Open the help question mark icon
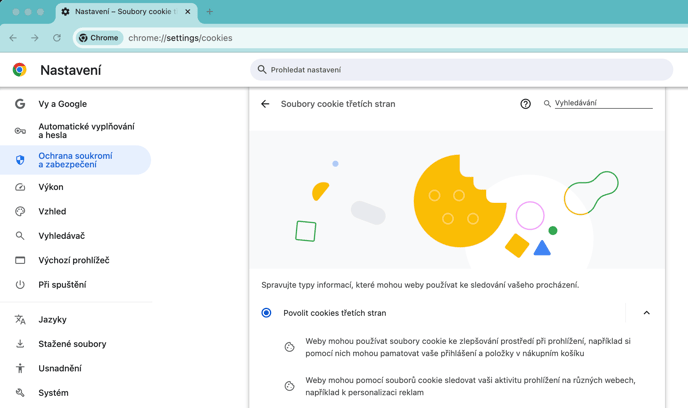This screenshot has height=408, width=688. coord(525,104)
